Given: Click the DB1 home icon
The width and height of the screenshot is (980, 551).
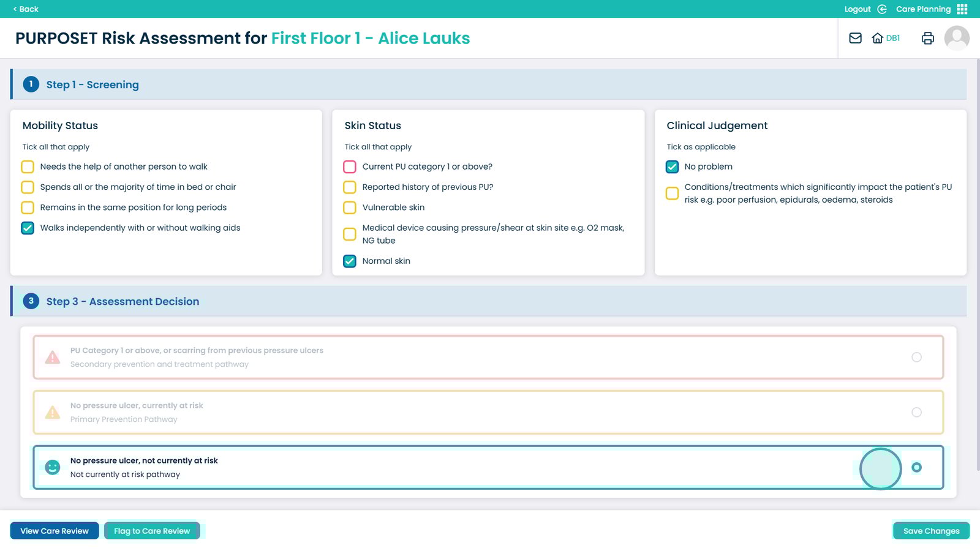Looking at the screenshot, I should tap(878, 38).
